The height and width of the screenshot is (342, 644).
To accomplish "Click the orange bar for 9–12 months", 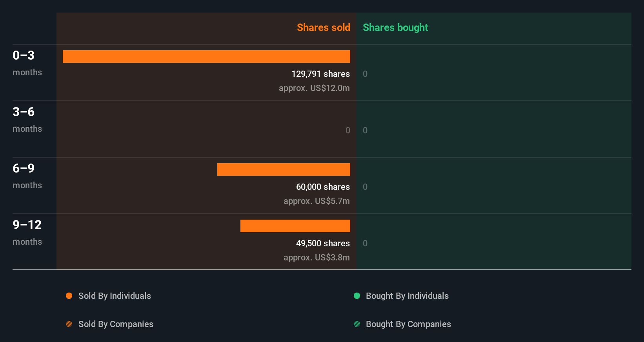I will pos(295,226).
